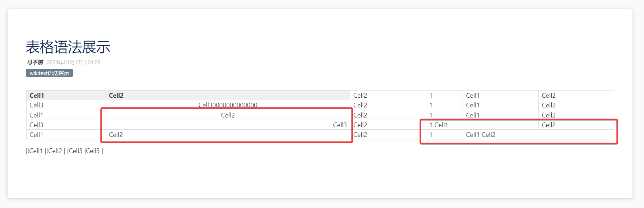Screen dimensions: 644x208
Task: Select the bold Cell2 header cell
Action: click(228, 95)
